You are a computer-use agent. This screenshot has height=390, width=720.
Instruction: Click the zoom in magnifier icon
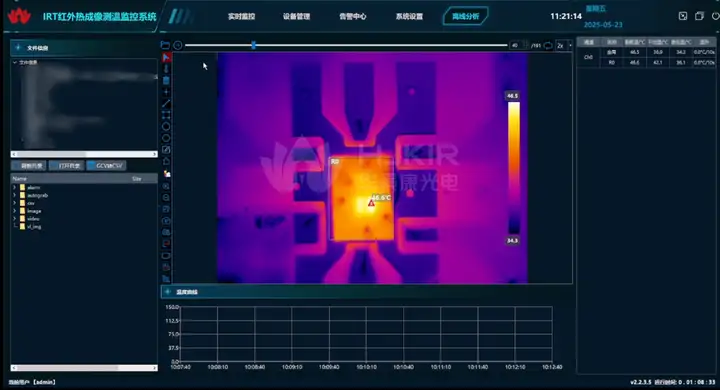point(166,186)
